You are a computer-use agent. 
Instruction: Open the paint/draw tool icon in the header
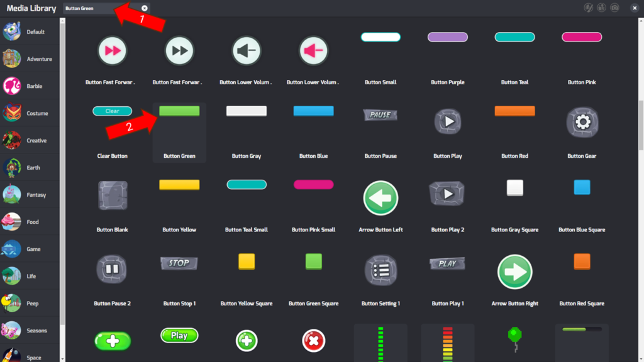[x=589, y=8]
